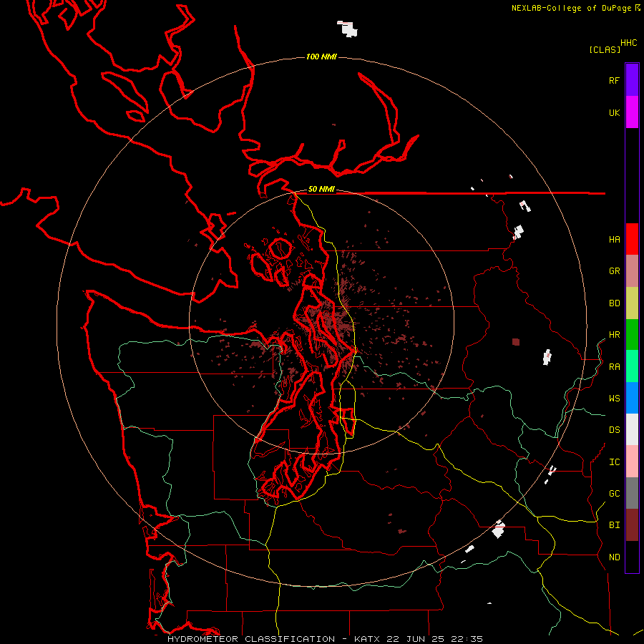The height and width of the screenshot is (644, 644).
Task: Click the white dry-snow echo at top center
Action: tap(348, 29)
